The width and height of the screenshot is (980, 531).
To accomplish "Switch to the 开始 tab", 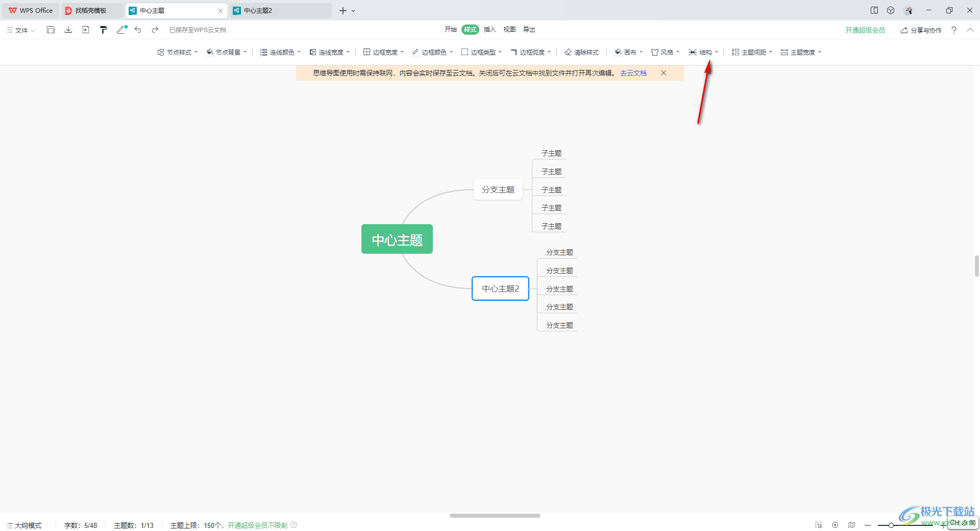I will click(x=451, y=30).
